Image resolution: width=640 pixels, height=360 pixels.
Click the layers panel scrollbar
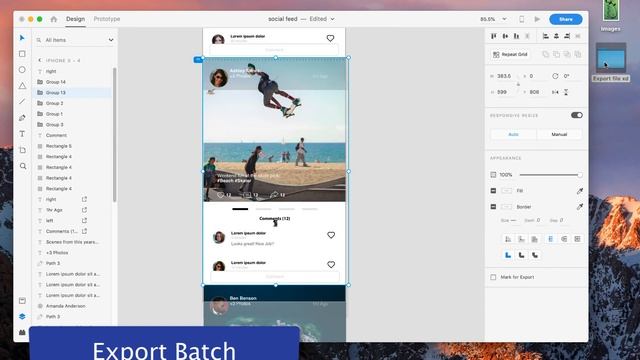point(115,135)
